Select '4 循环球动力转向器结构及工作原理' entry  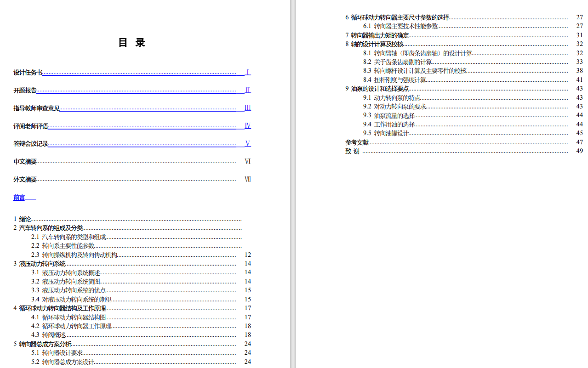tap(132, 308)
